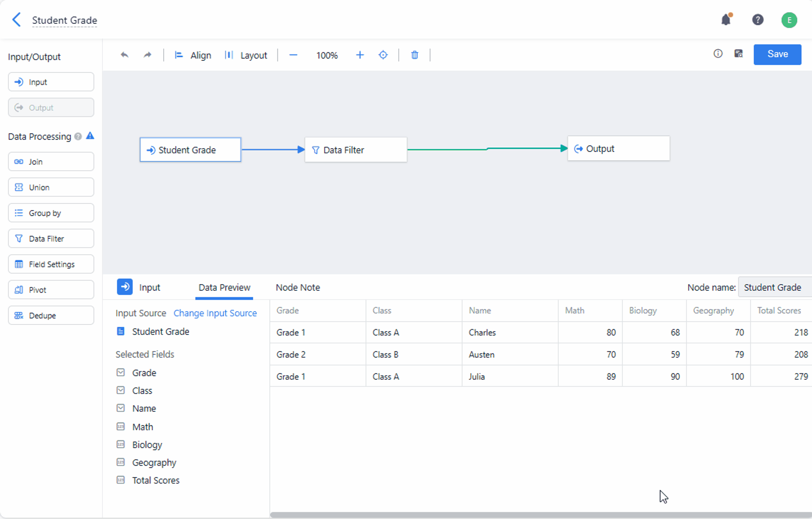
Task: Open the user avatar E menu
Action: click(789, 20)
